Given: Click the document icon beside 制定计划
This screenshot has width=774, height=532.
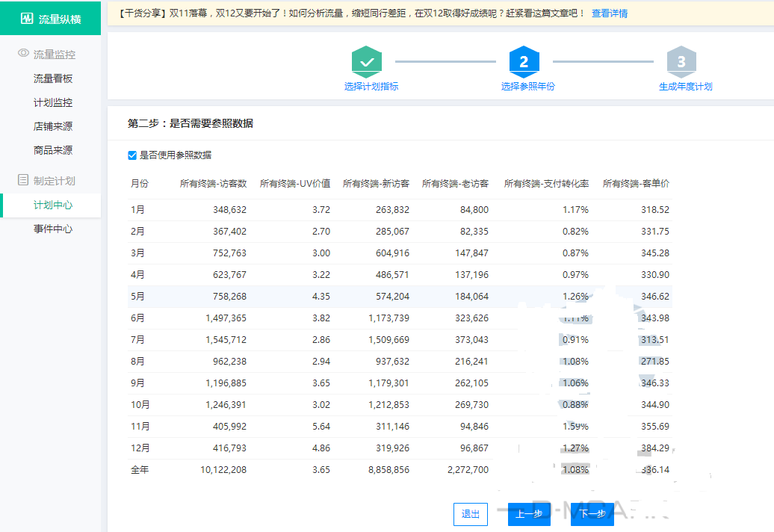Looking at the screenshot, I should [23, 180].
